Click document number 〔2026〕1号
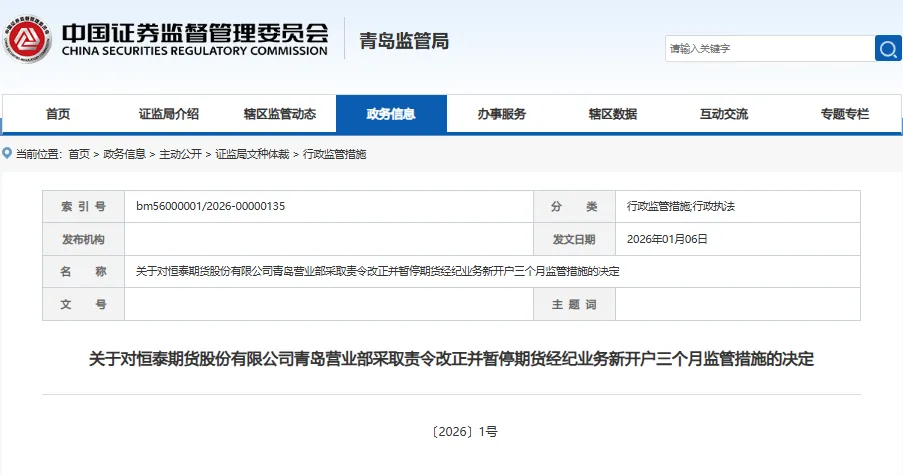 (464, 431)
